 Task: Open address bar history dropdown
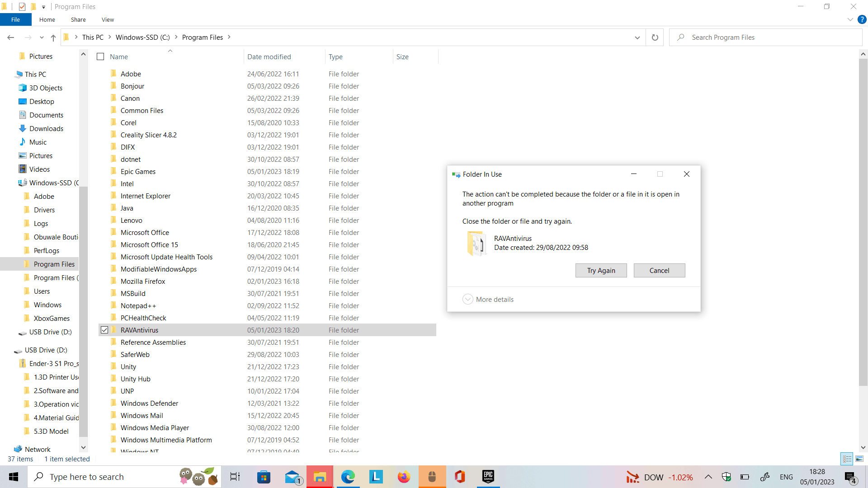click(x=637, y=38)
